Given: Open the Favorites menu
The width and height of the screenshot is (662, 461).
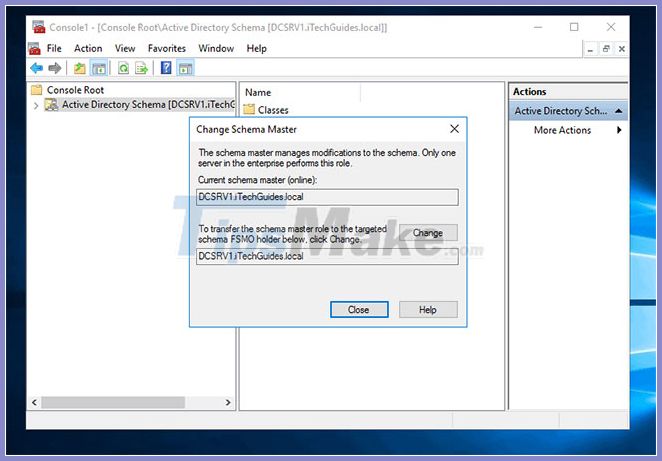Looking at the screenshot, I should coord(167,49).
